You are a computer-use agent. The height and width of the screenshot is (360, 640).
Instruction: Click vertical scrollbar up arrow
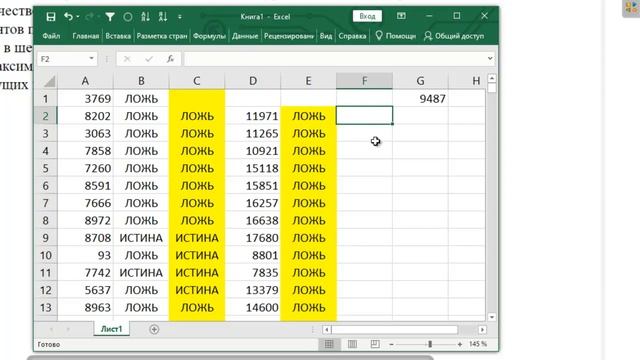[492, 78]
